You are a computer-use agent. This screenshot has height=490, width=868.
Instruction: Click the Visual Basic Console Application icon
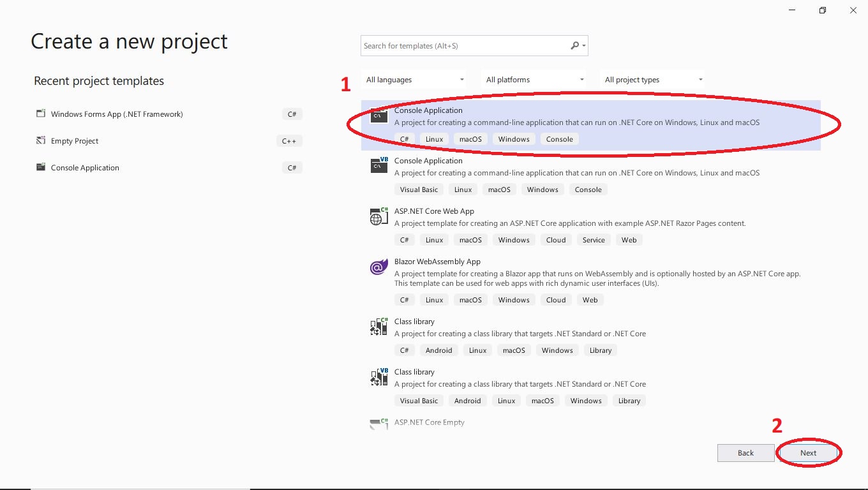coord(379,165)
